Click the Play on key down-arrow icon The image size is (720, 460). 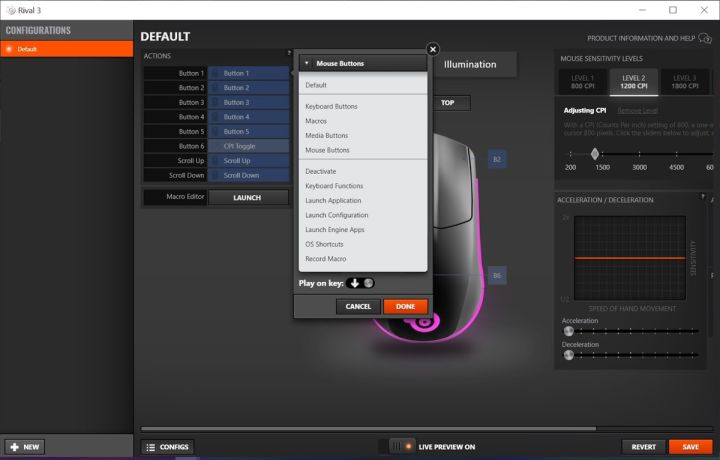coord(355,283)
